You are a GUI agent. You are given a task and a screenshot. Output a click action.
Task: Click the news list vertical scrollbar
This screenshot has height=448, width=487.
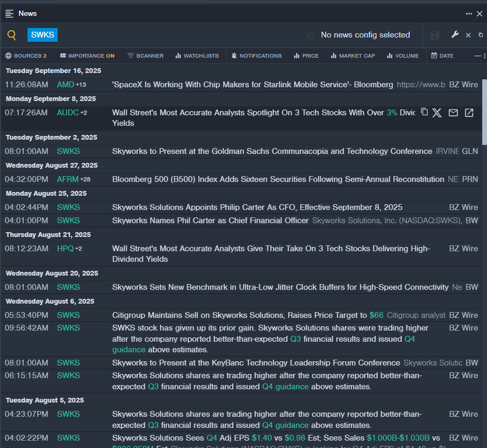click(x=484, y=106)
